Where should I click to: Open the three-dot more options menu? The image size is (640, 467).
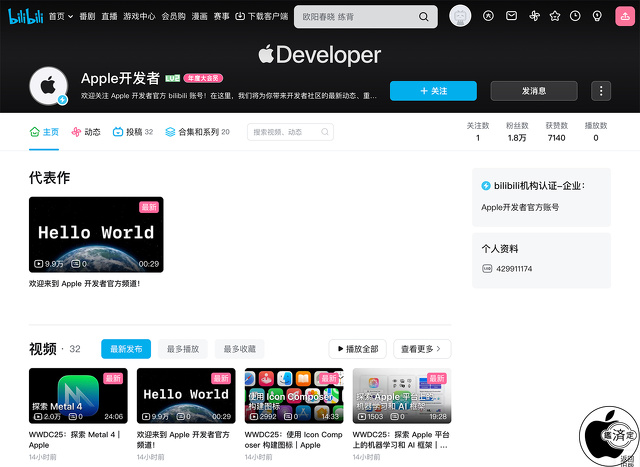coord(601,91)
